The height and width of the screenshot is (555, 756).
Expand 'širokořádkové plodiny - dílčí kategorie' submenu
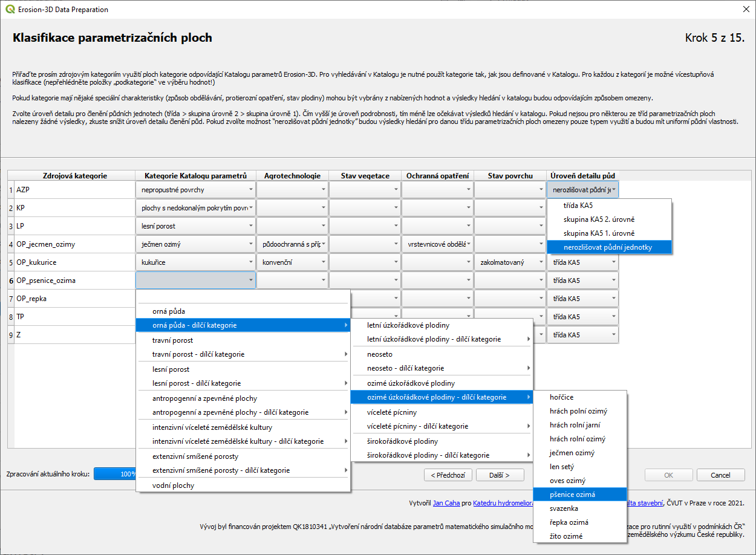[442, 455]
